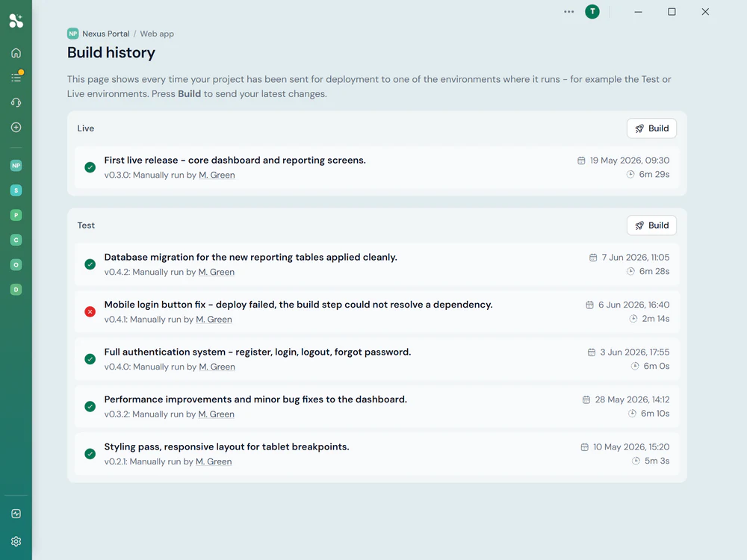Image resolution: width=747 pixels, height=560 pixels.
Task: Click the '28 May 2026, 14:12' timestamp
Action: point(632,399)
